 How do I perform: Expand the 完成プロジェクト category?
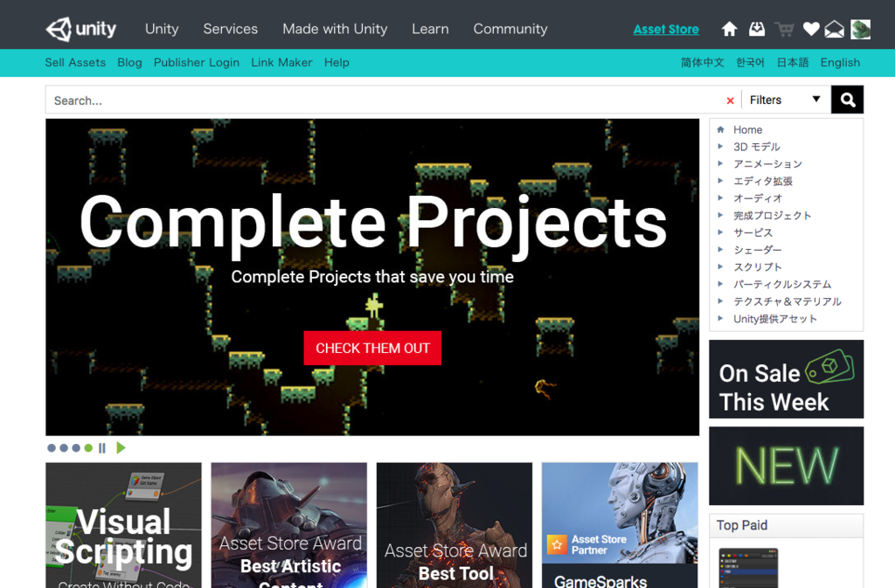tap(720, 215)
